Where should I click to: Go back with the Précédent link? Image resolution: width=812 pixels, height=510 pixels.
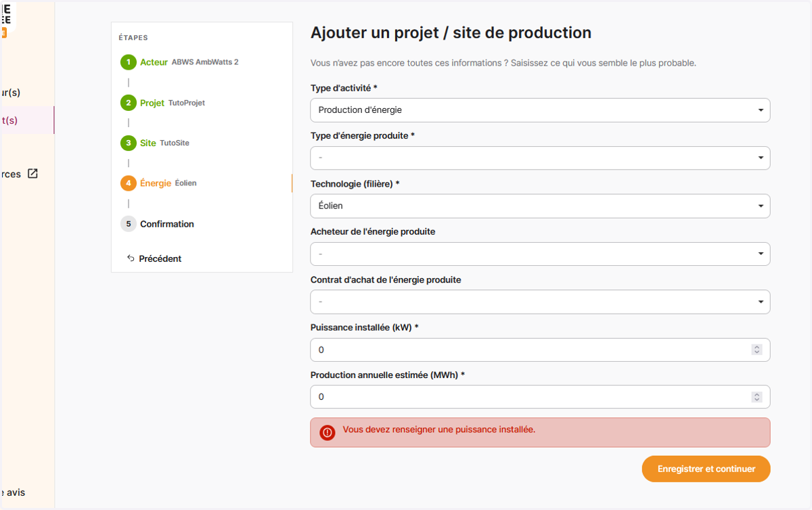tap(154, 258)
